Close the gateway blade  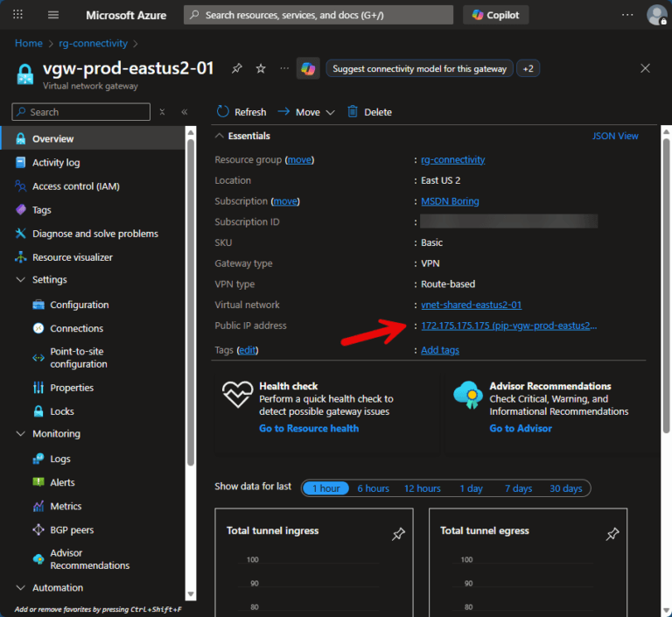coord(645,68)
